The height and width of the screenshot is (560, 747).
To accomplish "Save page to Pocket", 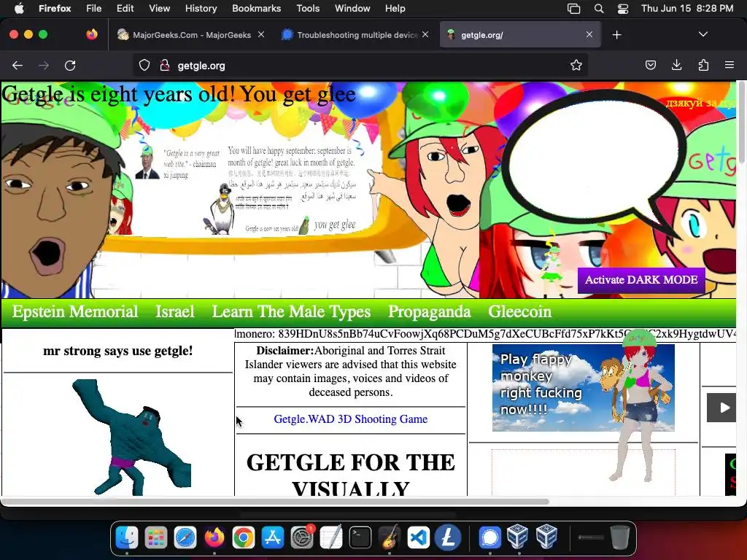I will (650, 66).
